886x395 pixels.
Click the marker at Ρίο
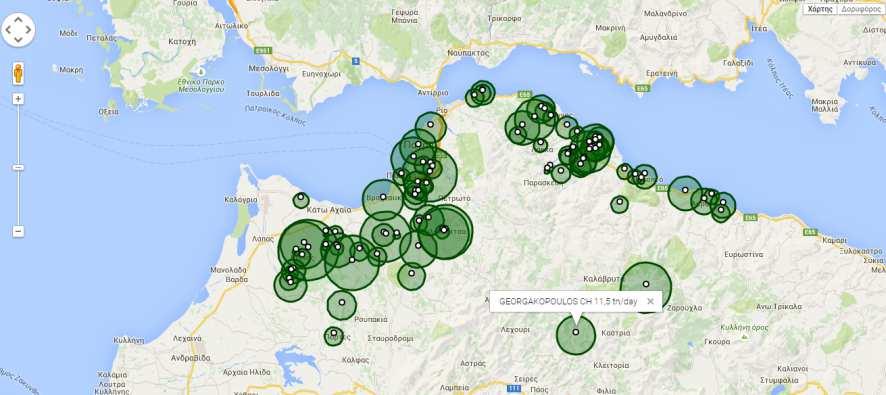[430, 125]
